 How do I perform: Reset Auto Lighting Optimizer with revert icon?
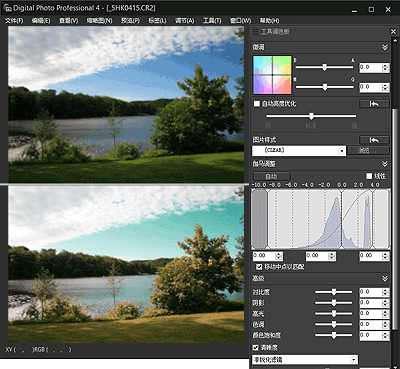tap(374, 104)
